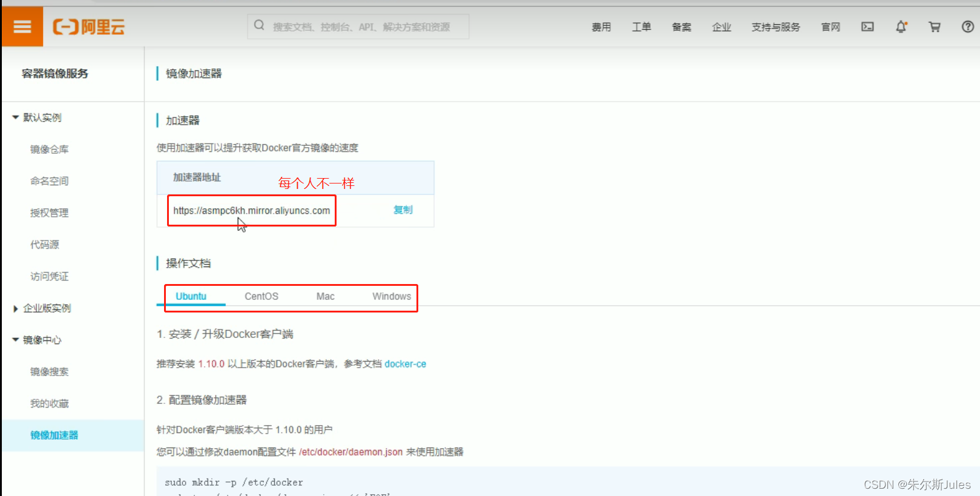Collapse the 镜像中心 tree section
The width and height of the screenshot is (980, 496).
(x=16, y=340)
